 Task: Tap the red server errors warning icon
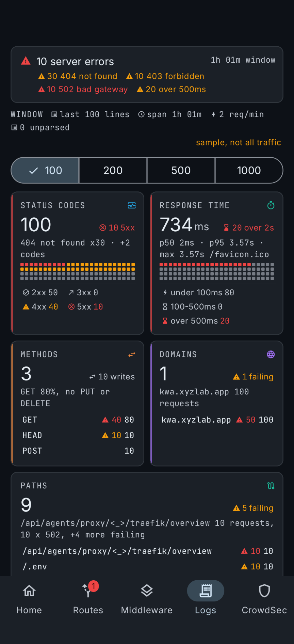(x=26, y=61)
